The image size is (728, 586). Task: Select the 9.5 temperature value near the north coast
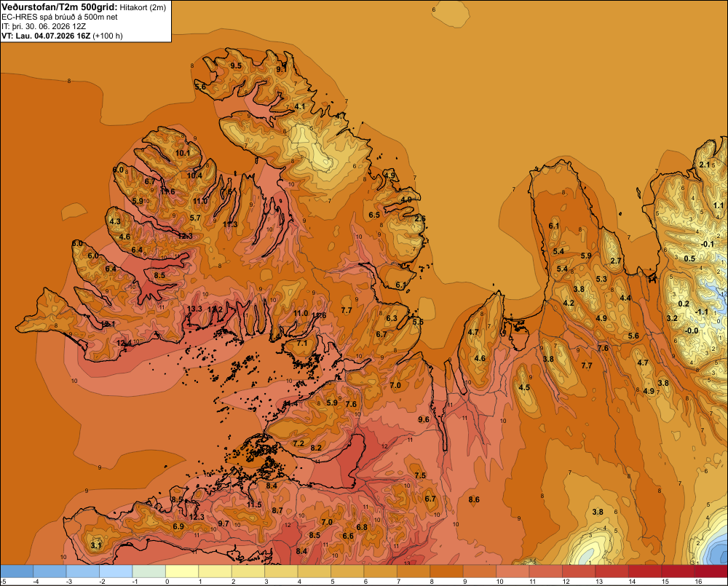tap(236, 66)
